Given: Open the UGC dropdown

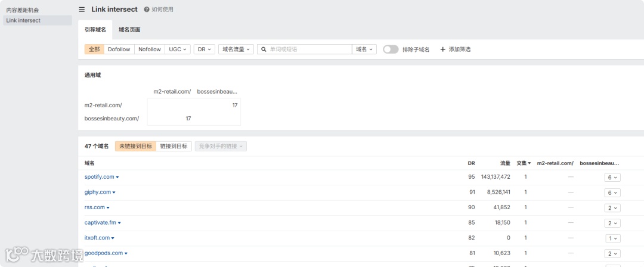Looking at the screenshot, I should pyautogui.click(x=178, y=49).
